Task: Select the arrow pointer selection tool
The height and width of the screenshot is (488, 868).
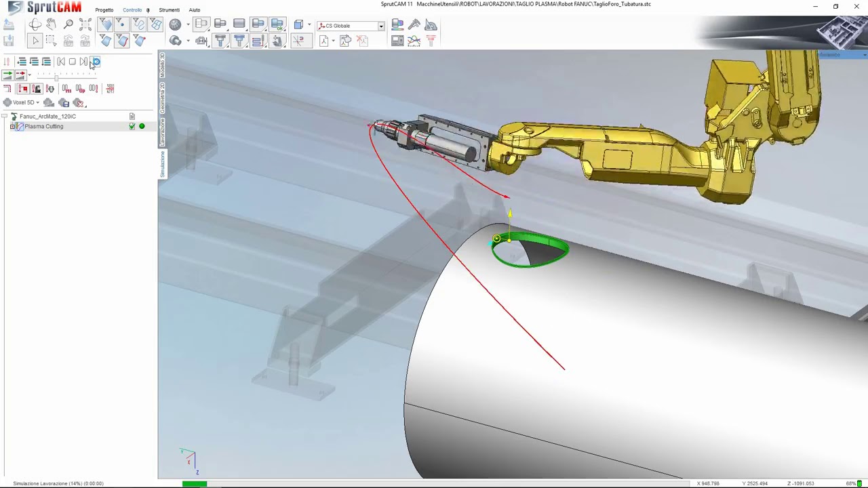Action: pos(35,41)
